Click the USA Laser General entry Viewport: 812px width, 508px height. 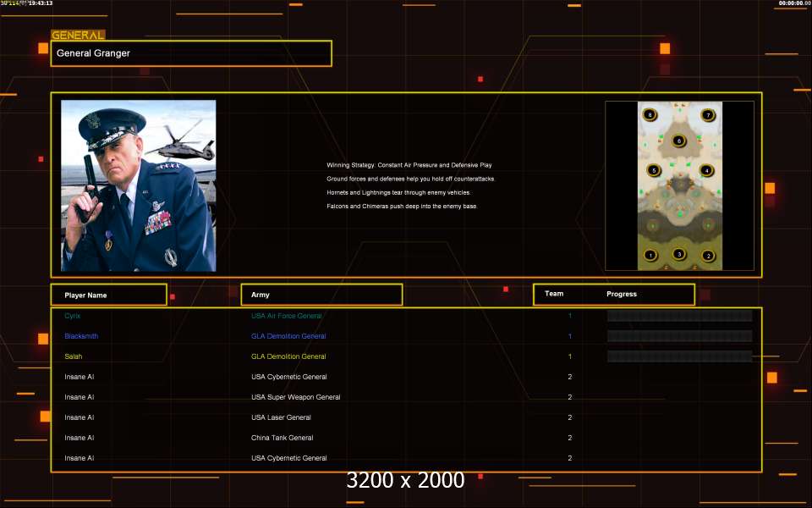click(x=281, y=417)
